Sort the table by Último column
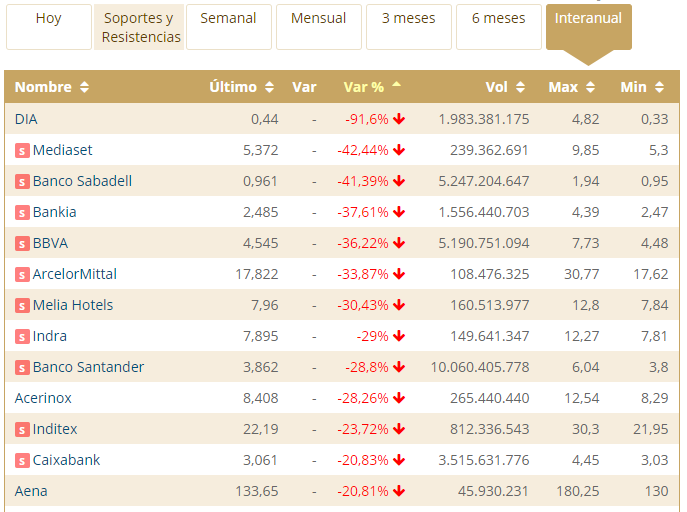This screenshot has width=687, height=512. point(240,87)
